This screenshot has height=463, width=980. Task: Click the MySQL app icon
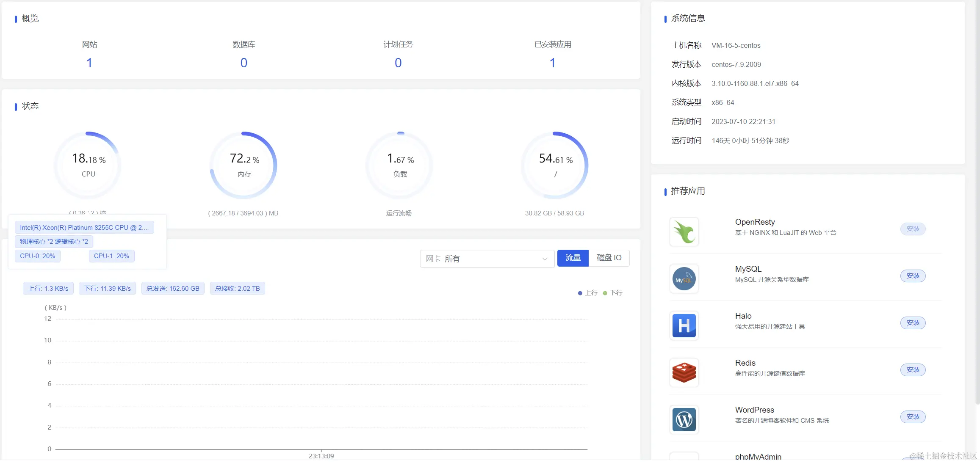pyautogui.click(x=684, y=279)
